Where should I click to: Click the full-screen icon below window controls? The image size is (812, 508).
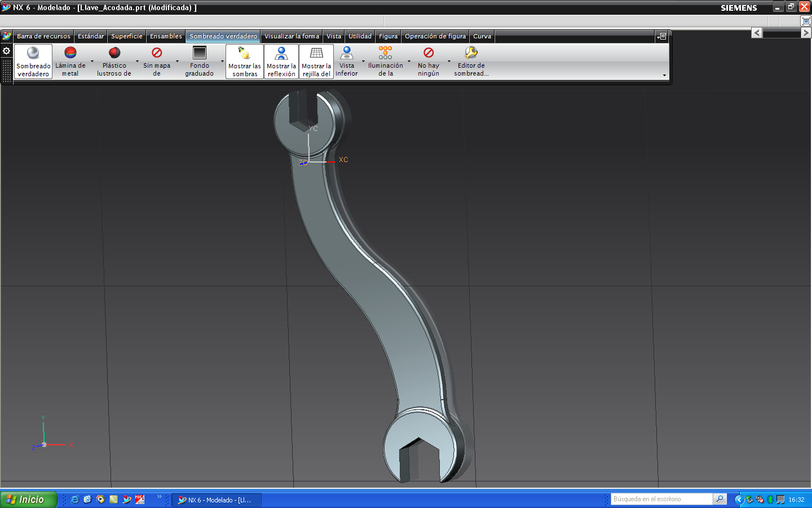[806, 21]
